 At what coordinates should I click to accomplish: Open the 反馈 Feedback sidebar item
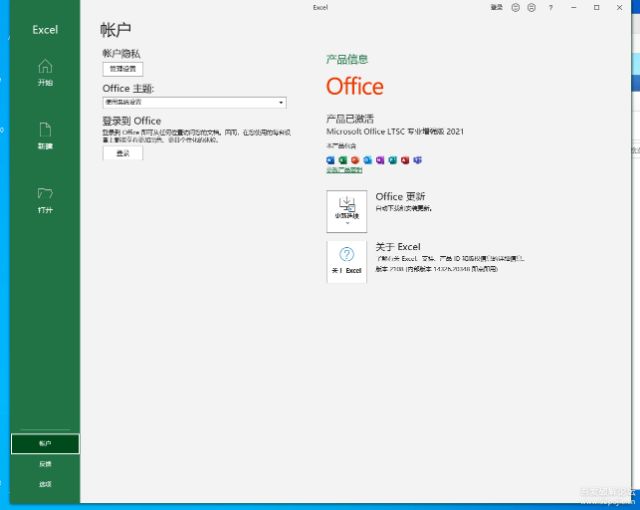tap(45, 464)
